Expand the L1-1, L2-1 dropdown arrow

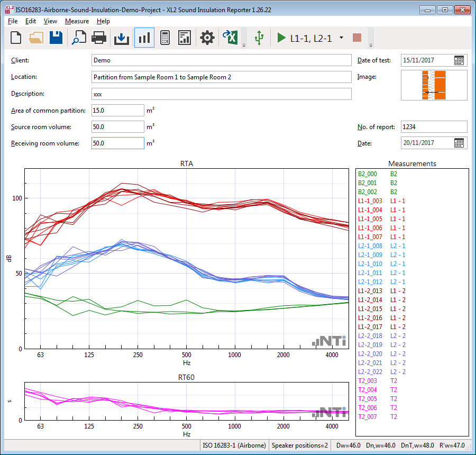pyautogui.click(x=341, y=38)
